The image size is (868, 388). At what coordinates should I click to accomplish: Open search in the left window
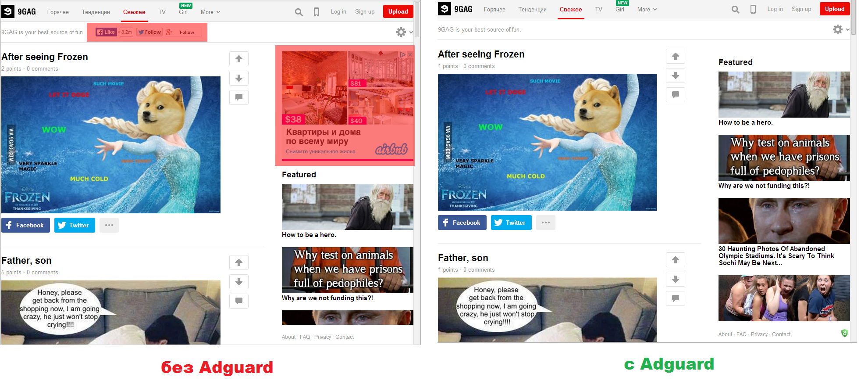pyautogui.click(x=299, y=12)
